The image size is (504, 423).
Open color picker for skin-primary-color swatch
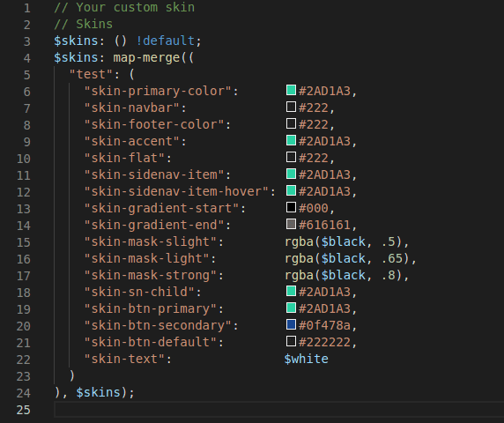coord(291,90)
